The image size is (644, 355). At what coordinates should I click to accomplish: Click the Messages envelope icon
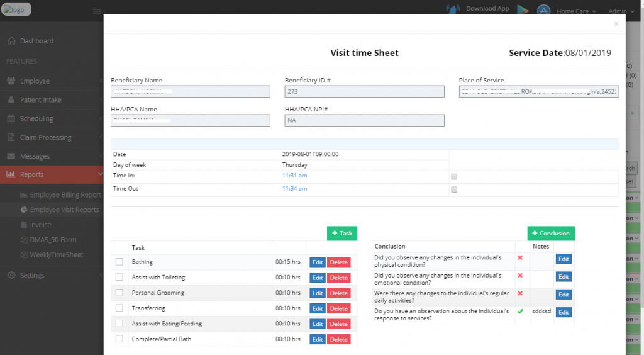click(11, 156)
